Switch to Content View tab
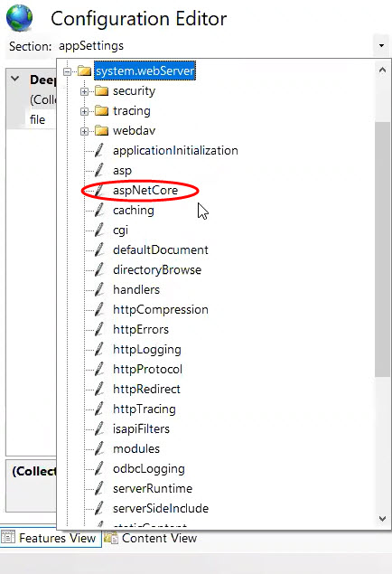The width and height of the screenshot is (392, 574). [151, 538]
